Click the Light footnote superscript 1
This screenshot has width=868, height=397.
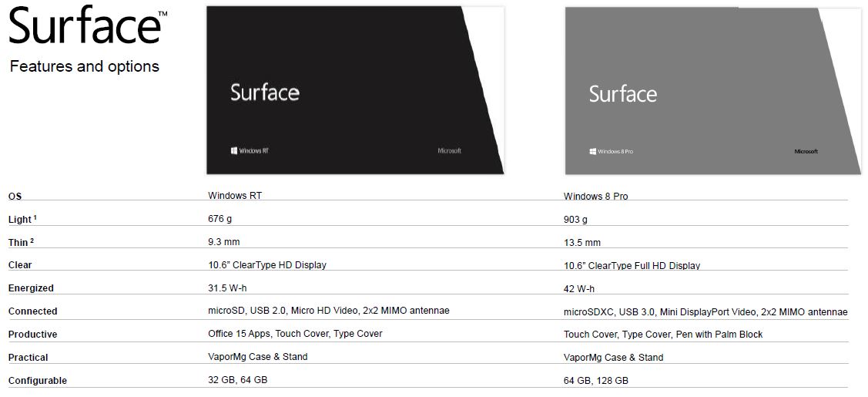point(35,217)
